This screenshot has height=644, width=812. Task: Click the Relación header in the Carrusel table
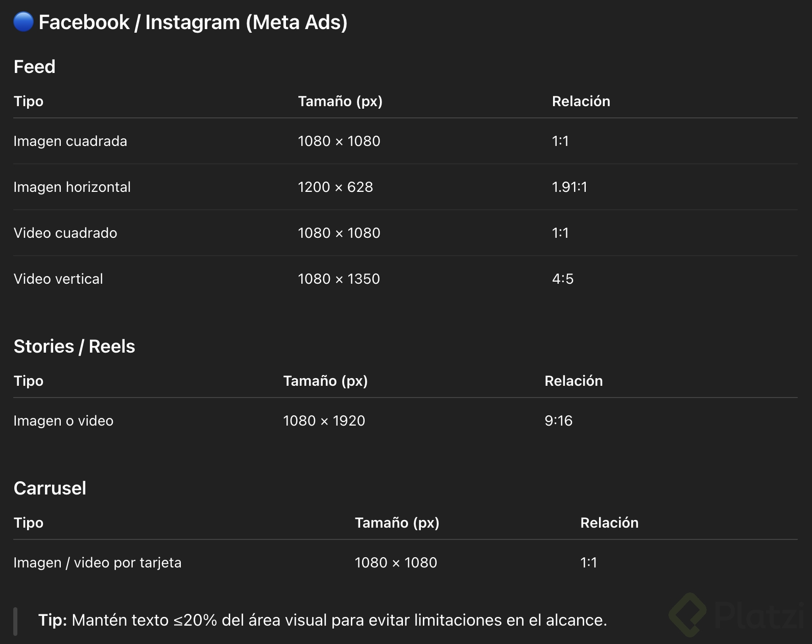(609, 523)
